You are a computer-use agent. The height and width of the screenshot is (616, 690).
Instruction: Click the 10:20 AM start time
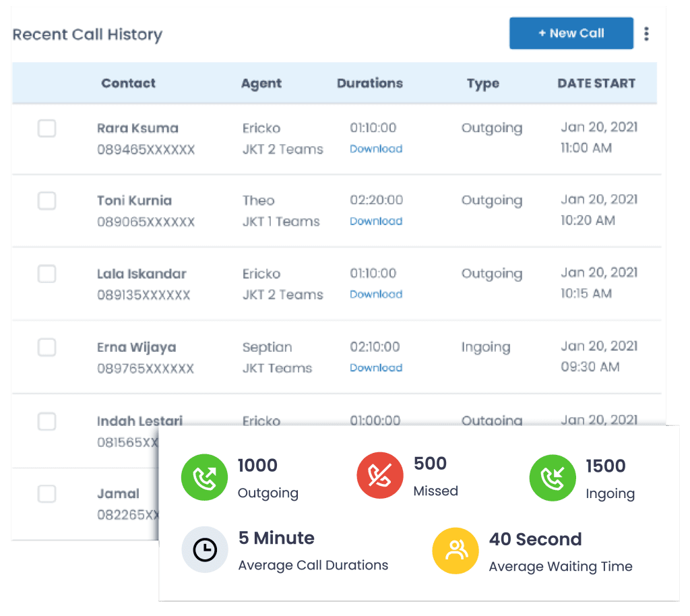(588, 220)
